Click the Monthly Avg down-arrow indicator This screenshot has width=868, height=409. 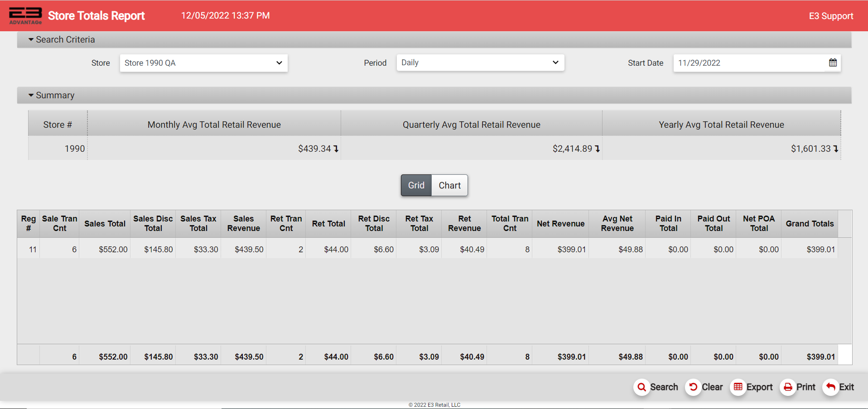(336, 149)
